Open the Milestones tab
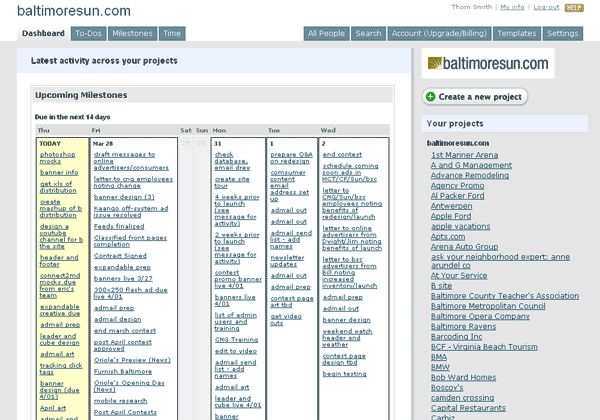Image resolution: width=600 pixels, height=420 pixels. tap(132, 33)
